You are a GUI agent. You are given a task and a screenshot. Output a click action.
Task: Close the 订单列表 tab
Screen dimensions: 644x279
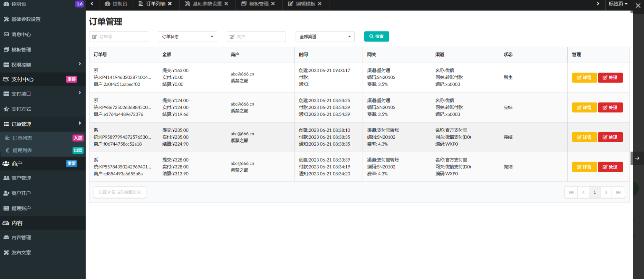click(170, 4)
